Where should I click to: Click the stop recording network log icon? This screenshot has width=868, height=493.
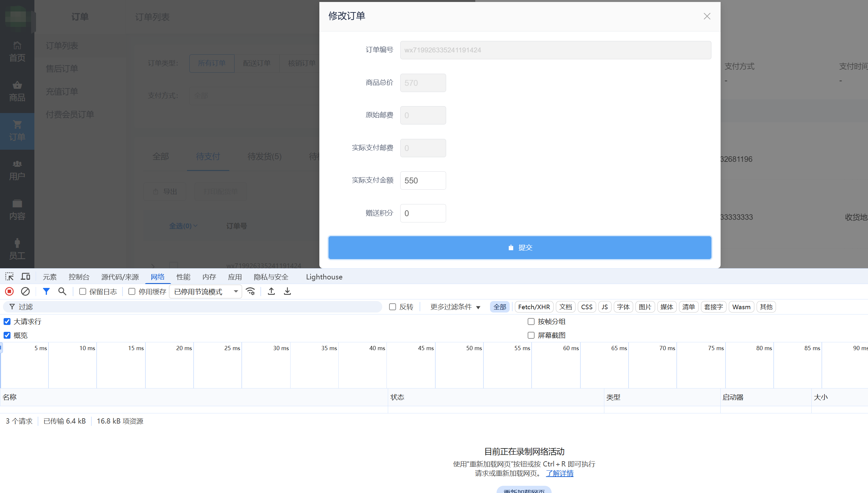point(9,291)
